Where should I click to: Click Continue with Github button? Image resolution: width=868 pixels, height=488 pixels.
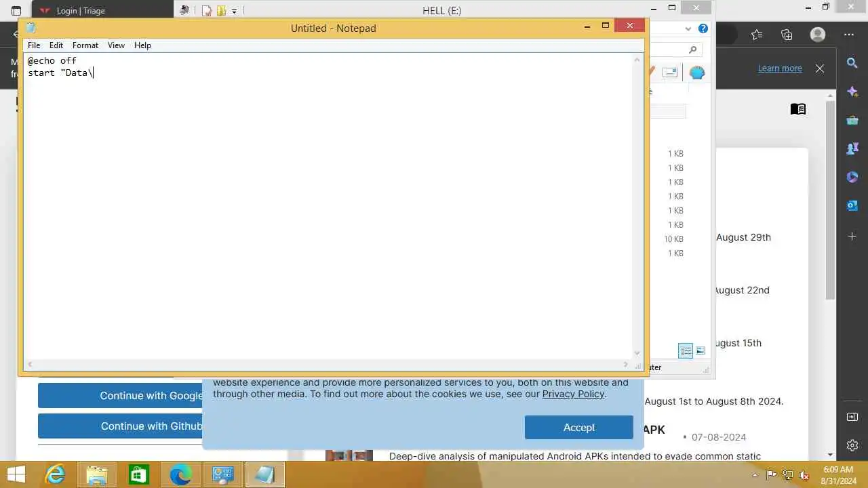[x=120, y=426]
